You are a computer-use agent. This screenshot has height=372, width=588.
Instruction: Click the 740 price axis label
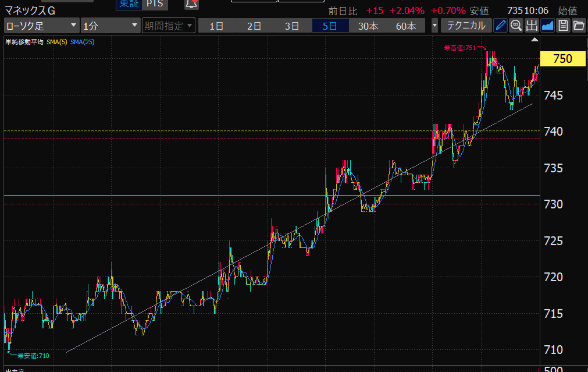click(x=554, y=132)
